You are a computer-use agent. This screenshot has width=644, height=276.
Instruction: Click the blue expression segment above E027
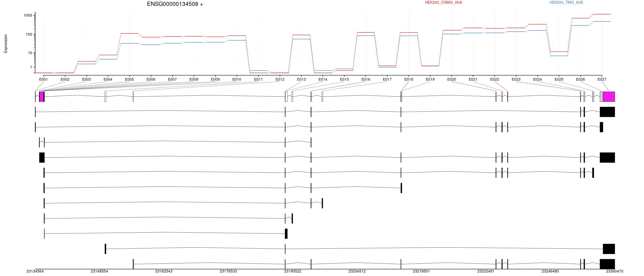[602, 21]
